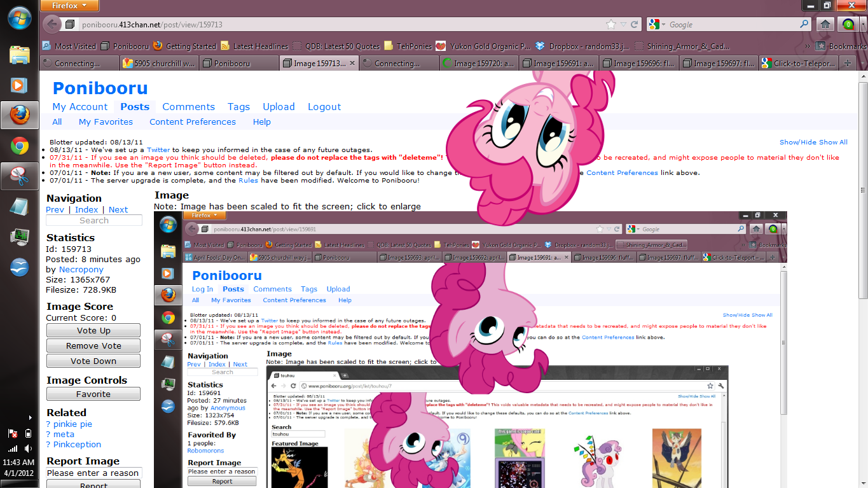Click the Vote Down button
The width and height of the screenshot is (868, 488).
point(93,361)
